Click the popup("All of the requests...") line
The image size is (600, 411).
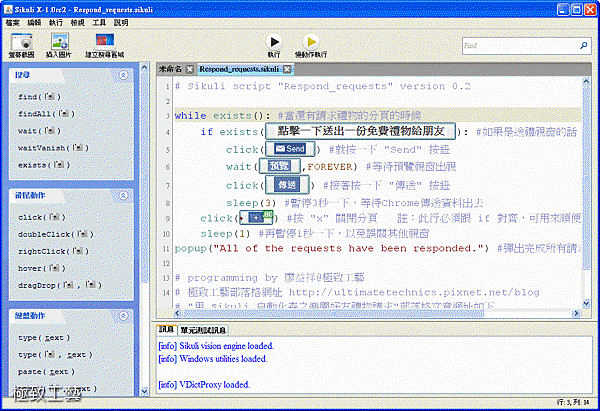pos(332,249)
